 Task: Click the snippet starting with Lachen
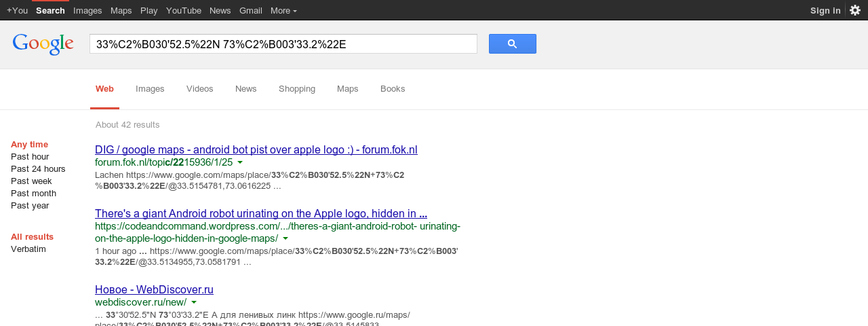(x=250, y=181)
